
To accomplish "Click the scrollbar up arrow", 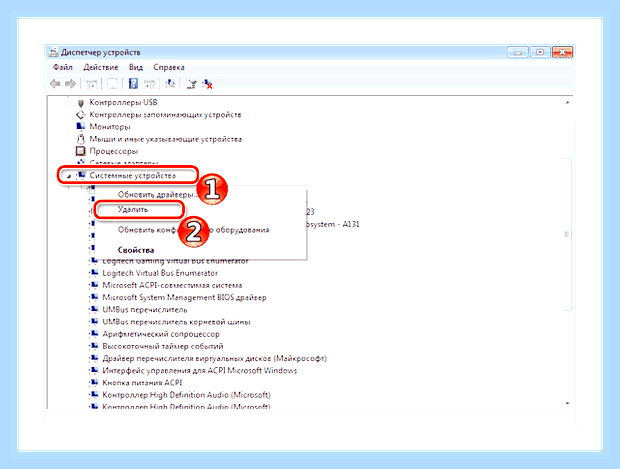I will click(567, 102).
